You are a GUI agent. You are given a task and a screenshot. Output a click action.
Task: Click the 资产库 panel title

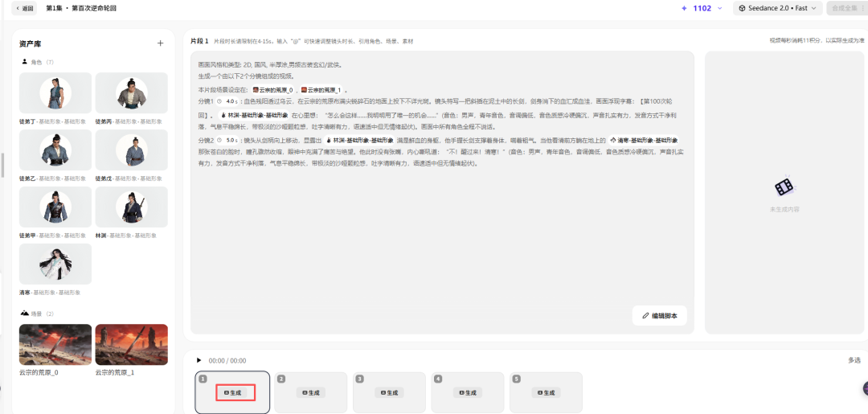click(x=30, y=43)
